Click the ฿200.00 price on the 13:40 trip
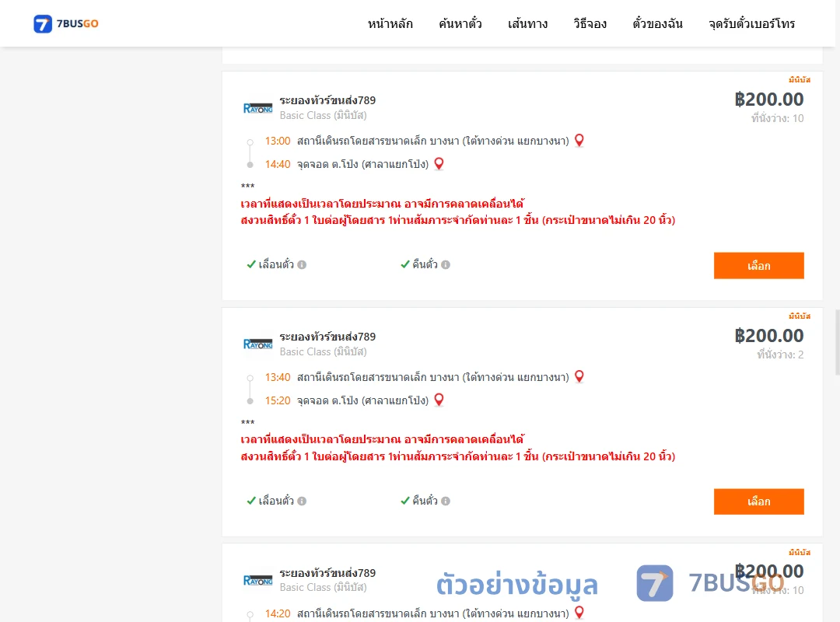Viewport: 840px width, 622px height. (768, 335)
